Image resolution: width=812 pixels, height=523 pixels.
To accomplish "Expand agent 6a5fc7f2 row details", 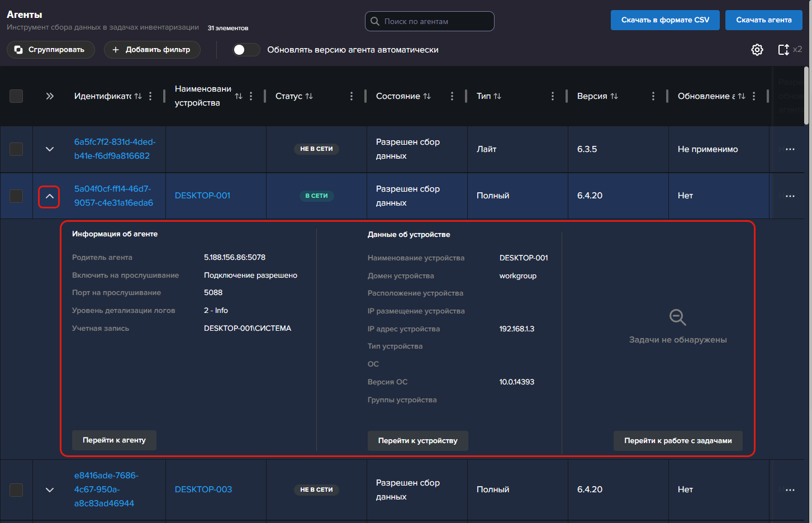I will point(50,149).
